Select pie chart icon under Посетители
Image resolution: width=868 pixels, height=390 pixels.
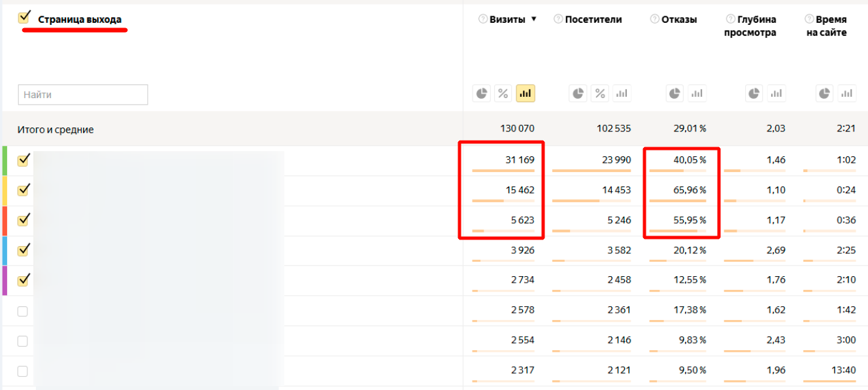click(x=578, y=94)
